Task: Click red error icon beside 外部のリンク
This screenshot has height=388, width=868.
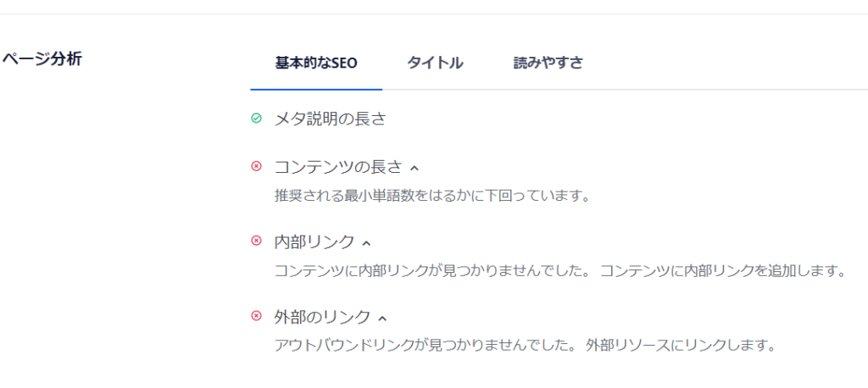Action: [x=256, y=316]
